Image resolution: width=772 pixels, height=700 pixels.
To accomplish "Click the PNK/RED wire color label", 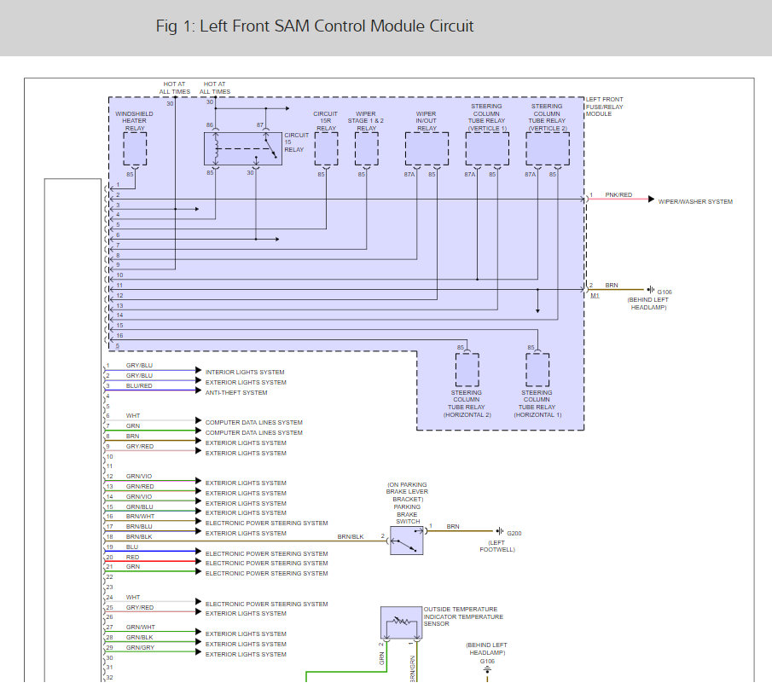I will (x=618, y=195).
